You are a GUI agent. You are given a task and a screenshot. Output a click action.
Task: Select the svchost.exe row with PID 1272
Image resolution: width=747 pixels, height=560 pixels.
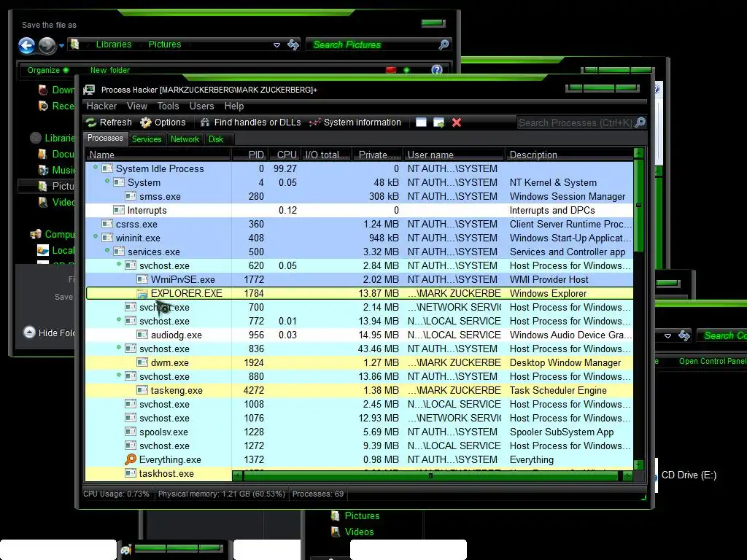coord(359,446)
